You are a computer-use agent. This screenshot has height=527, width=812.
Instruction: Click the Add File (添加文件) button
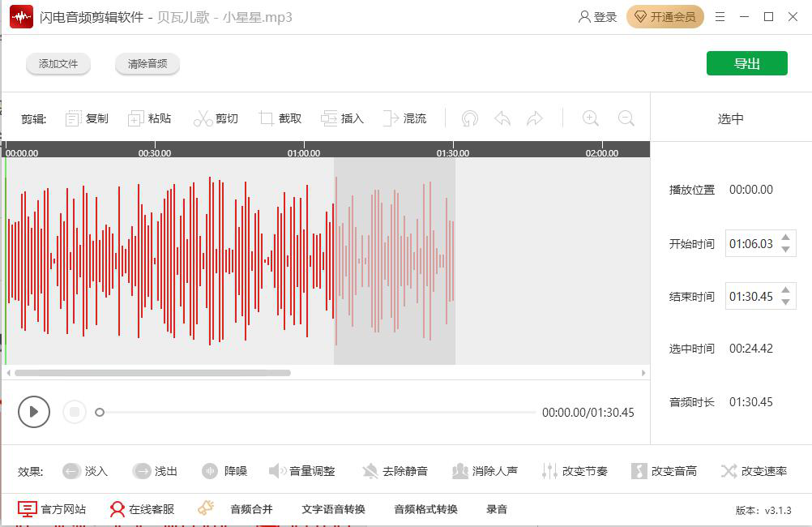pyautogui.click(x=58, y=63)
